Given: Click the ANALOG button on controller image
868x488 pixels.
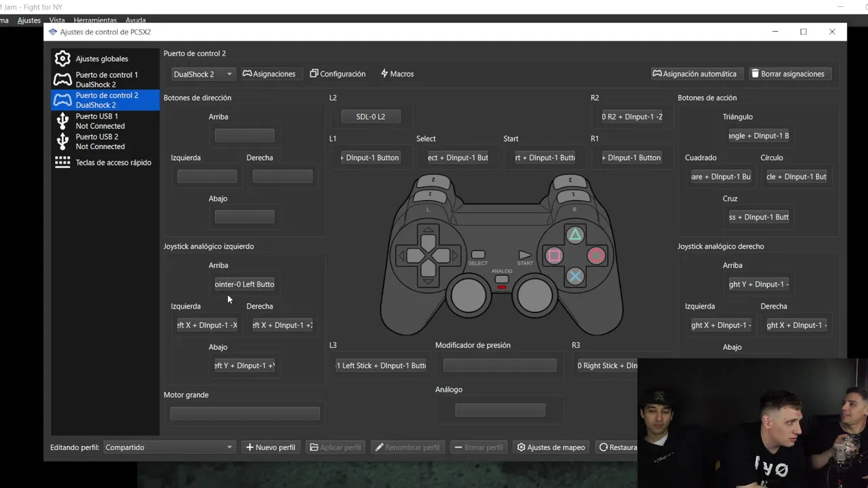Looking at the screenshot, I should (502, 279).
